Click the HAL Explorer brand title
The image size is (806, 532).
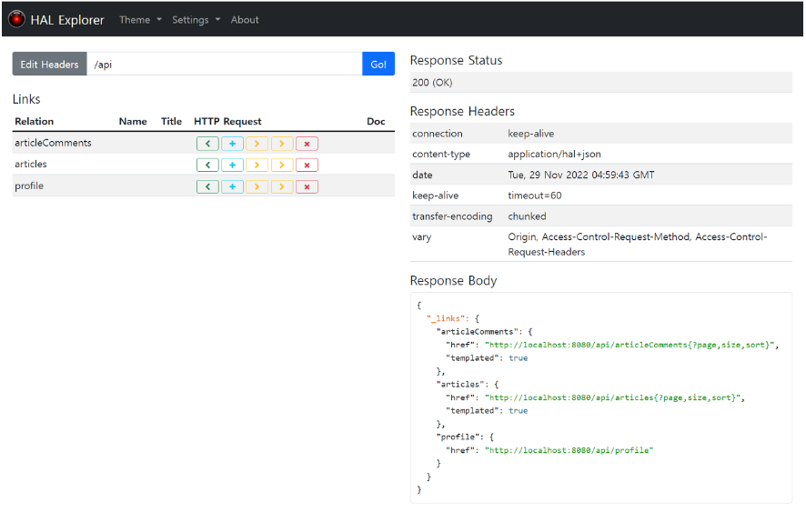66,20
